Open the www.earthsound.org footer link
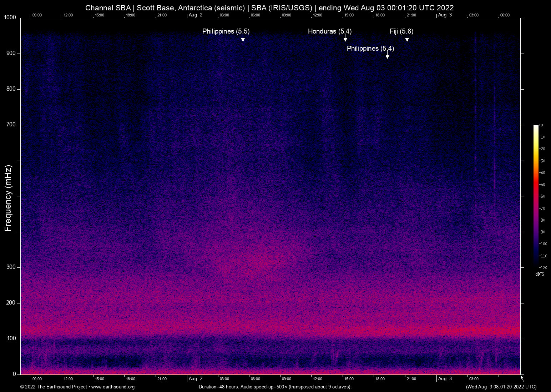The image size is (551, 392). point(113,387)
